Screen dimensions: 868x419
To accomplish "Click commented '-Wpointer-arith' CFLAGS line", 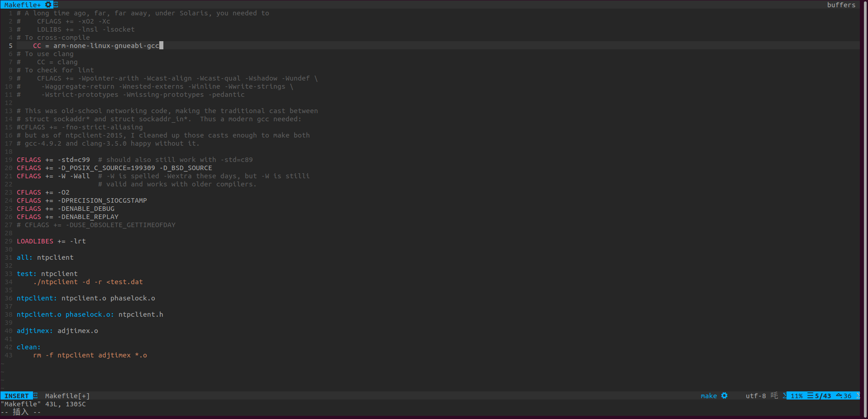I will point(167,78).
